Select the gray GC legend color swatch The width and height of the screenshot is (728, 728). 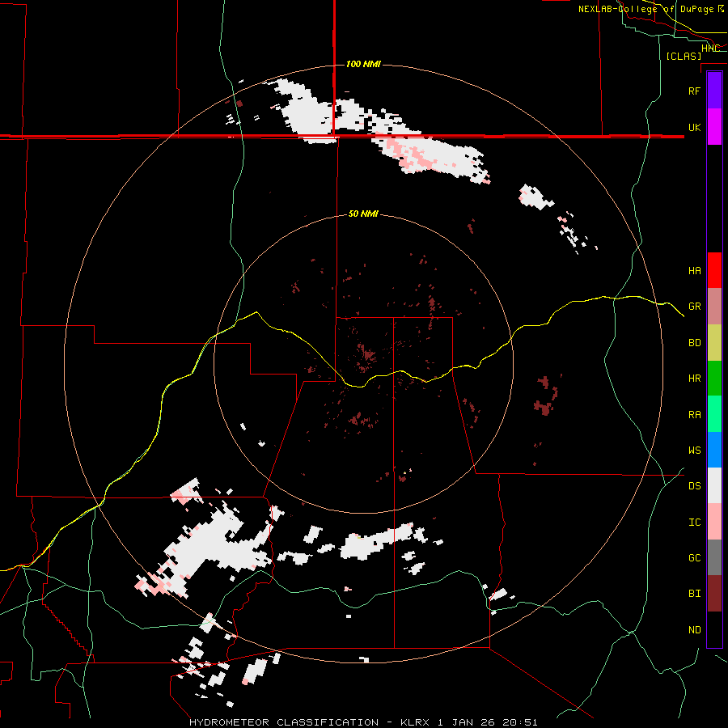(x=714, y=557)
